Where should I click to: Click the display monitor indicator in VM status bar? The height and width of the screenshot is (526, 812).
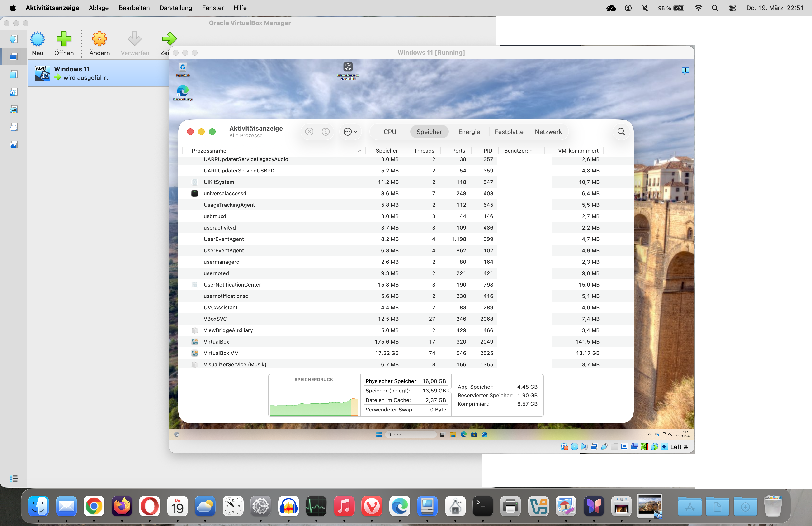point(624,447)
